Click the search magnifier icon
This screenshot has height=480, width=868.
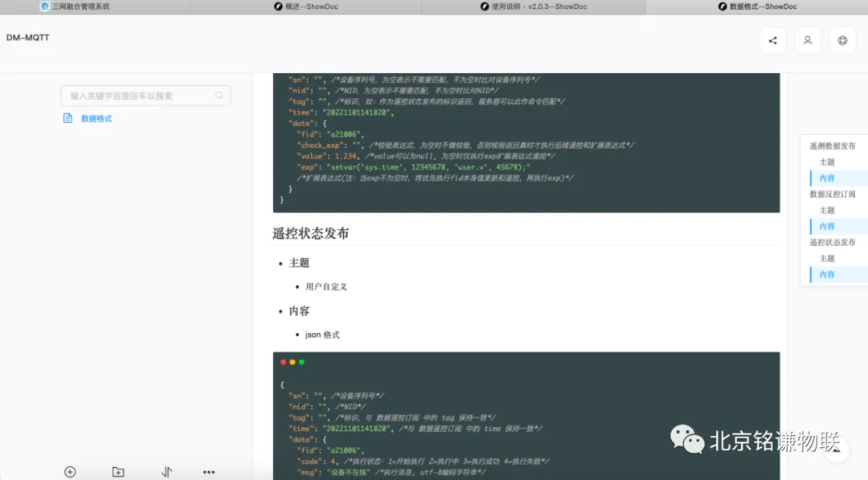(219, 96)
